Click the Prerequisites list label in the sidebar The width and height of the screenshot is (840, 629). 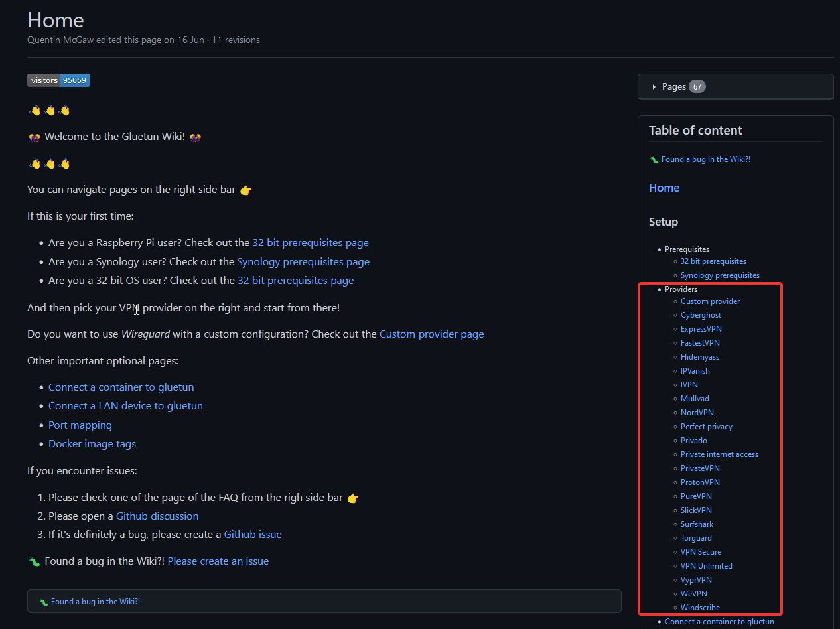pyautogui.click(x=687, y=249)
